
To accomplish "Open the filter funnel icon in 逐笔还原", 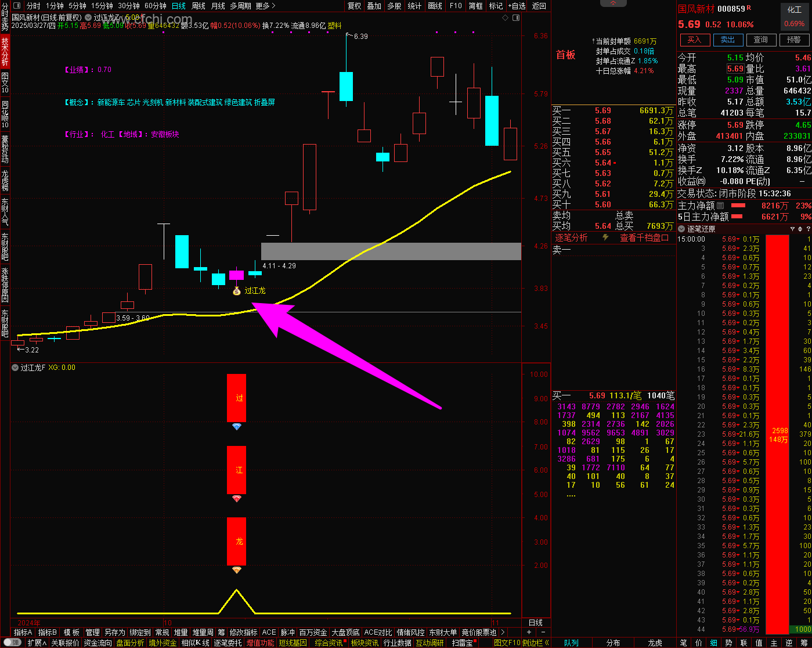I will tap(792, 229).
